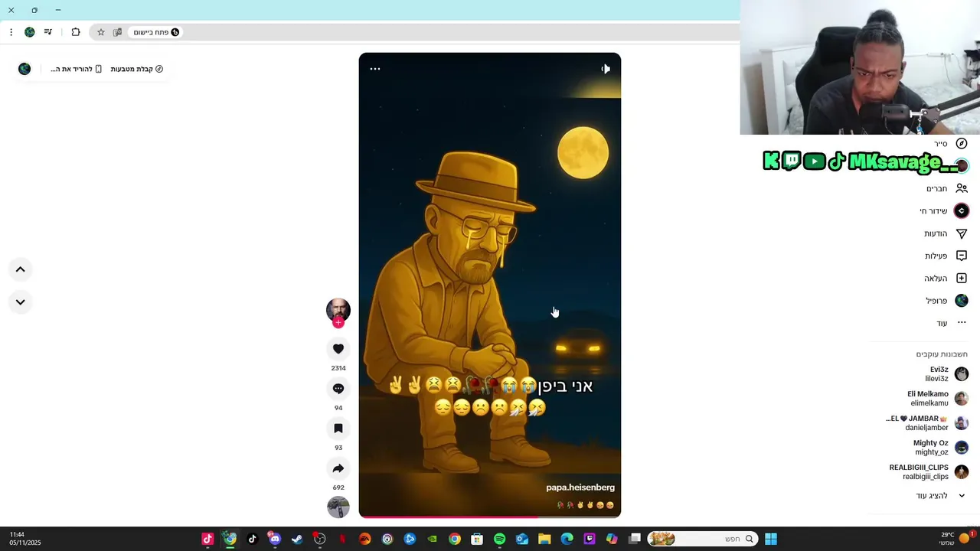The height and width of the screenshot is (551, 980).
Task: Open the spinning sound disc thumbnail
Action: point(338,507)
